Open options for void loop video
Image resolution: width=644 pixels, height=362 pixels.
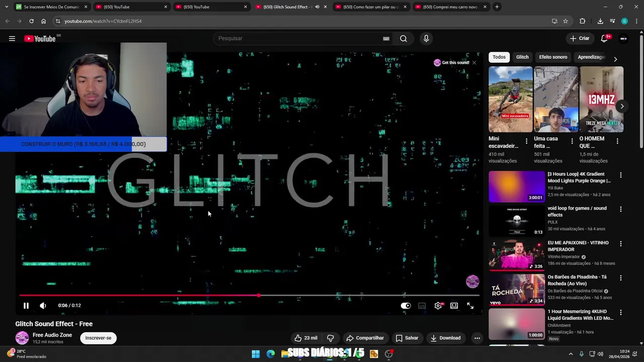(620, 209)
